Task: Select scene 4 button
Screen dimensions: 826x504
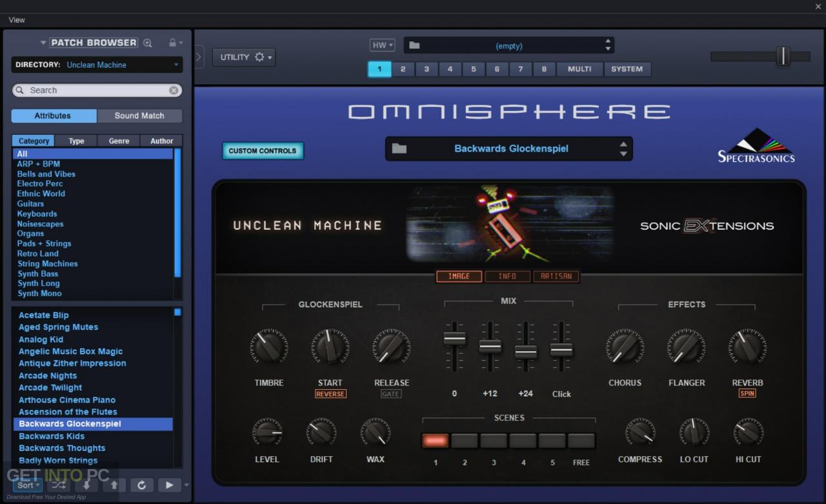Action: 523,441
